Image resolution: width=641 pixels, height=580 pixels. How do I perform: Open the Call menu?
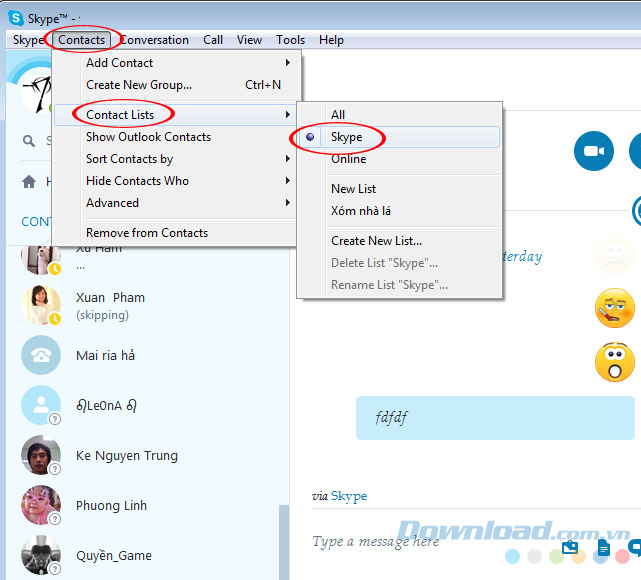(213, 40)
